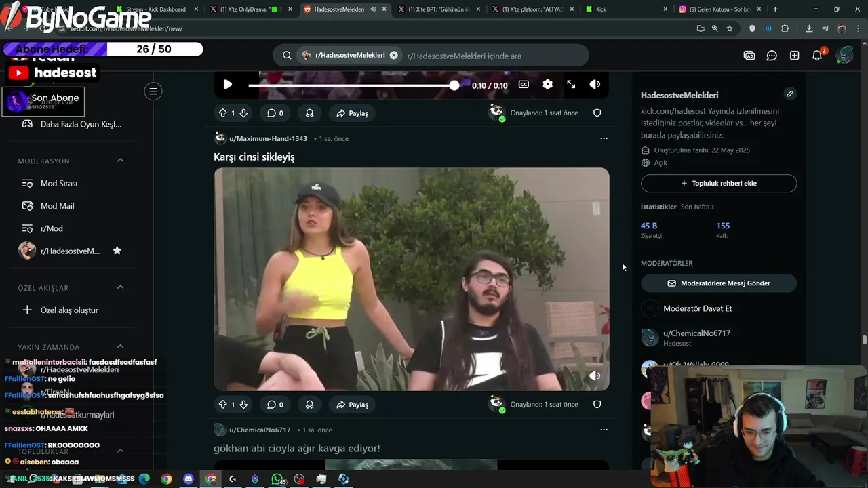Switch to X'te OnlyDrama browser tab

point(250,9)
